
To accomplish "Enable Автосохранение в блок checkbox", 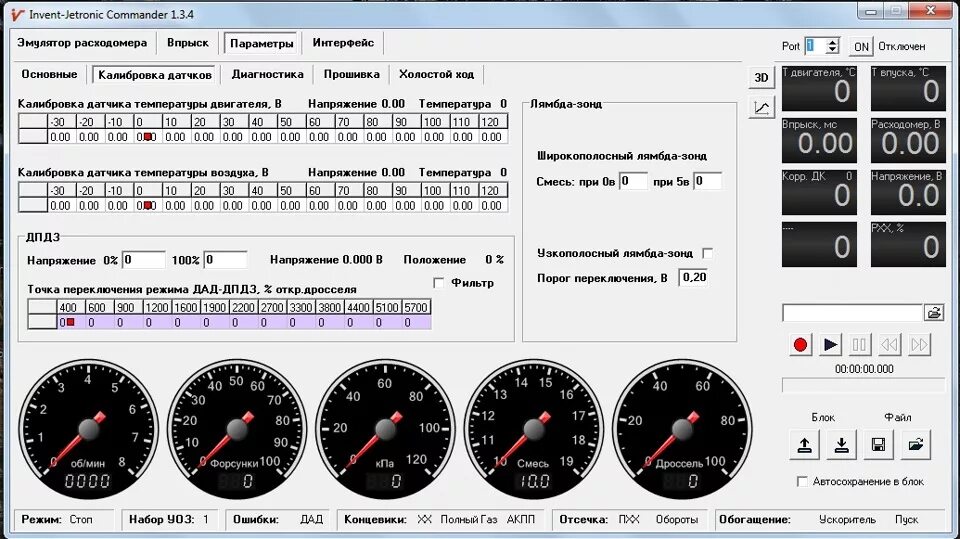I will click(x=801, y=481).
